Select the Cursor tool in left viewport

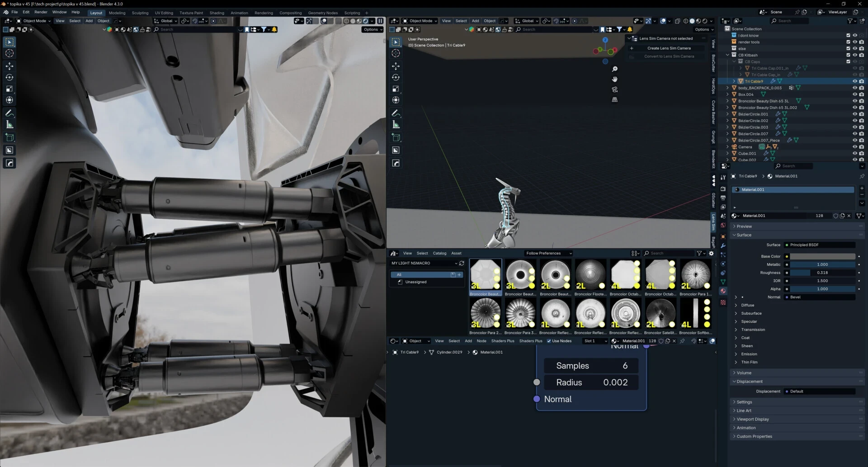pos(9,53)
